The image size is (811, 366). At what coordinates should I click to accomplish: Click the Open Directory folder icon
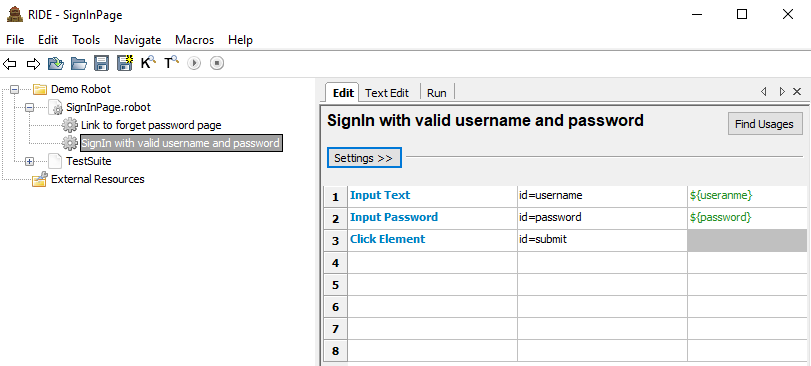(x=79, y=63)
